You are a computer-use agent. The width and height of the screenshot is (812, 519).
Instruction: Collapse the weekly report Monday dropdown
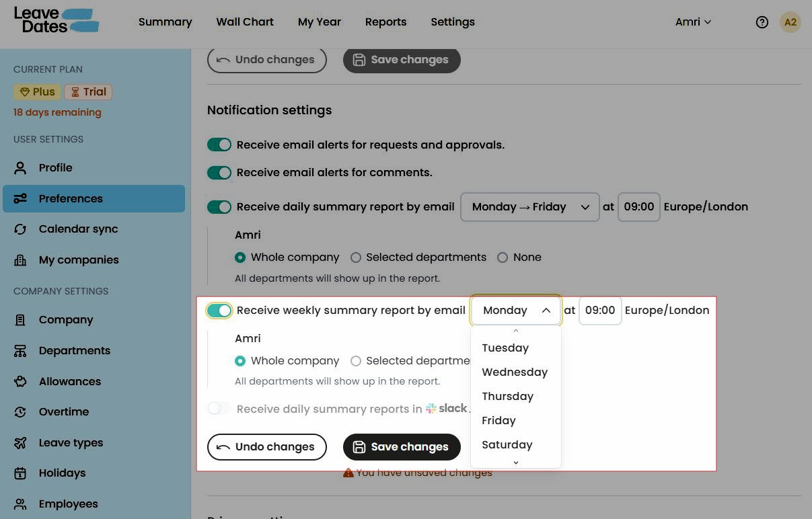(516, 311)
